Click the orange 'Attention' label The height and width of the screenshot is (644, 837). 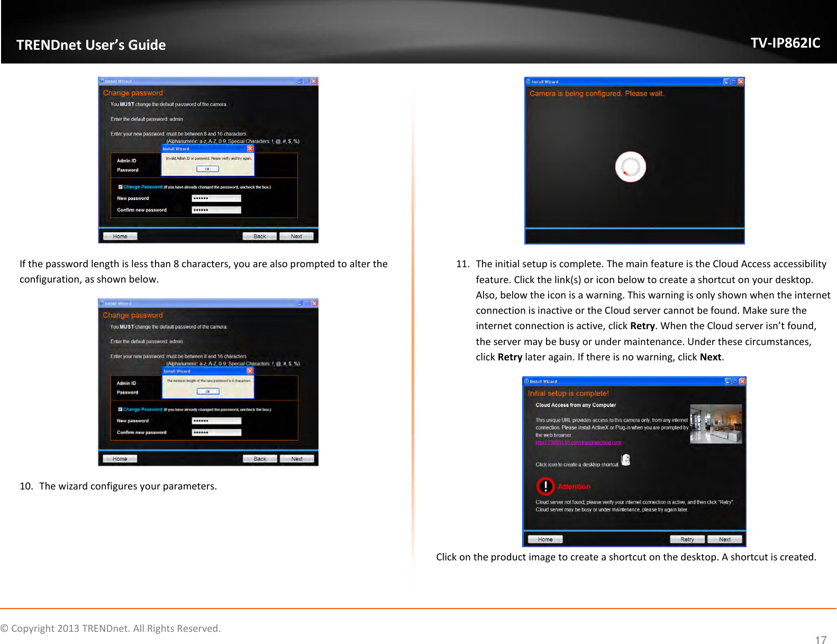click(574, 487)
